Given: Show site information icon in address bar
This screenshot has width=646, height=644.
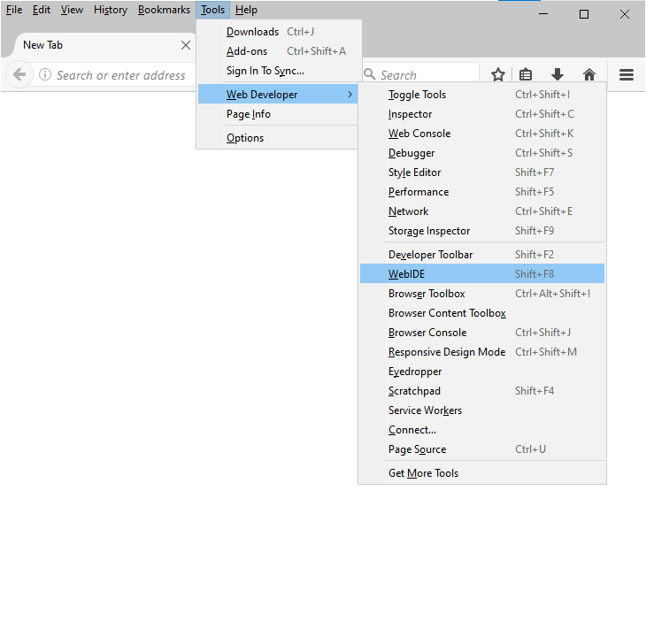Looking at the screenshot, I should 45,74.
